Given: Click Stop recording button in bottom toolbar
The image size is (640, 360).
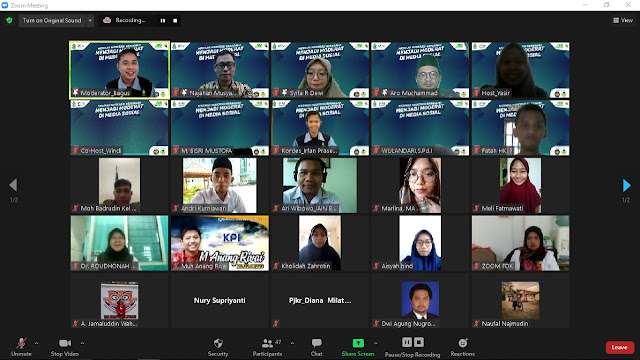Looking at the screenshot, I should pos(419,342).
